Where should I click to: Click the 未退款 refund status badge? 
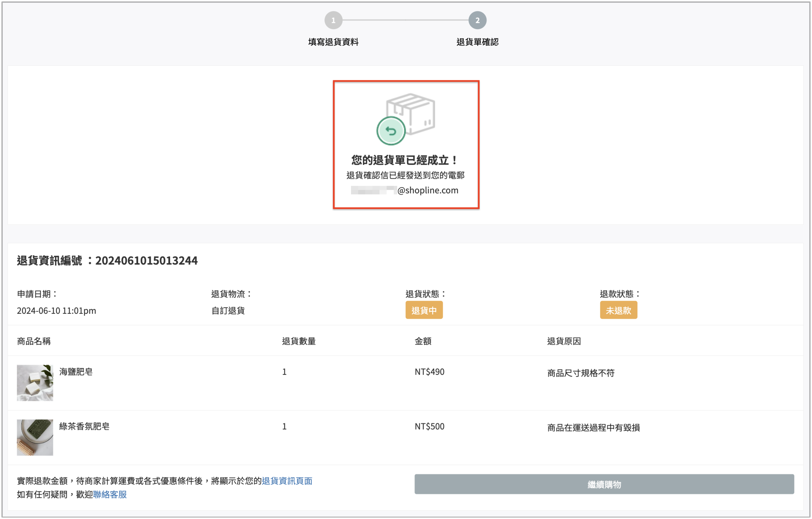pyautogui.click(x=618, y=310)
